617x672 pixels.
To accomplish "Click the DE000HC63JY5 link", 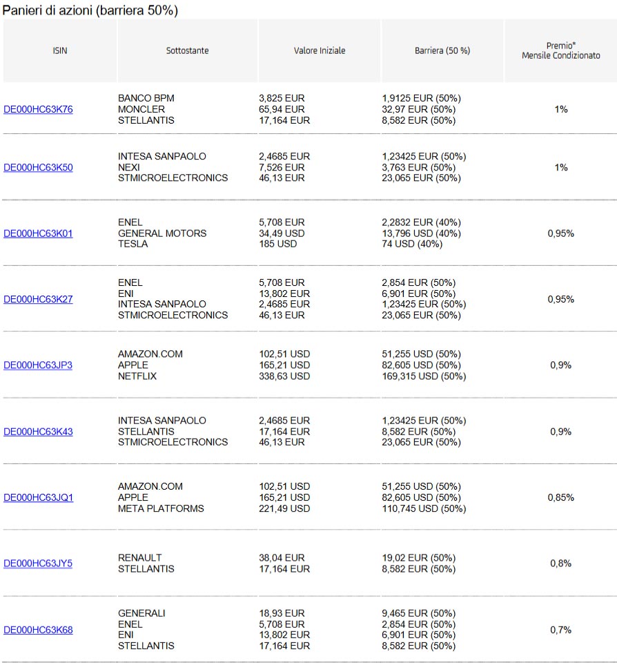I will 38,564.
